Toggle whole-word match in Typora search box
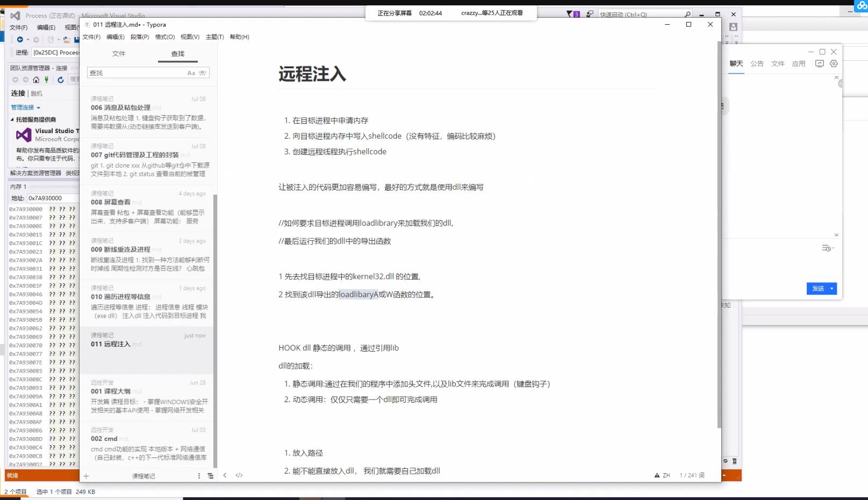Screen dimensions: 868x500 coord(203,73)
